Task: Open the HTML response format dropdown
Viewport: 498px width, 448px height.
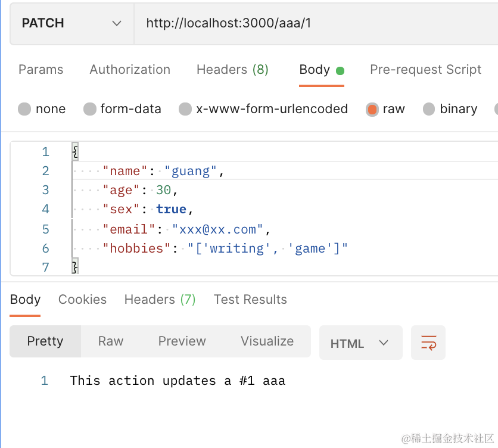Action: point(360,343)
